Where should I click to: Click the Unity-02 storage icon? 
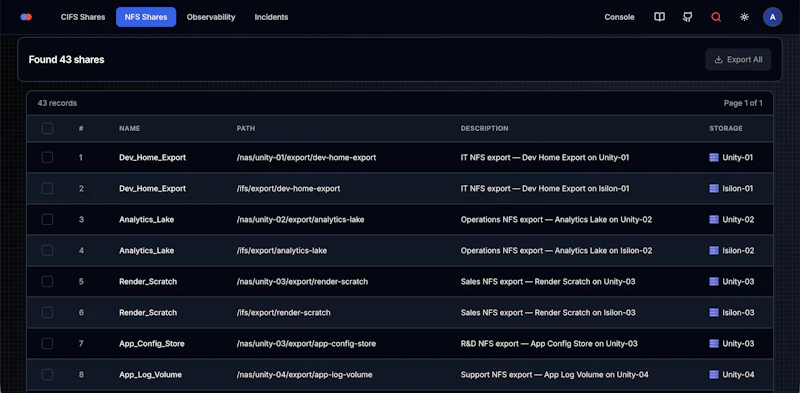(x=714, y=219)
